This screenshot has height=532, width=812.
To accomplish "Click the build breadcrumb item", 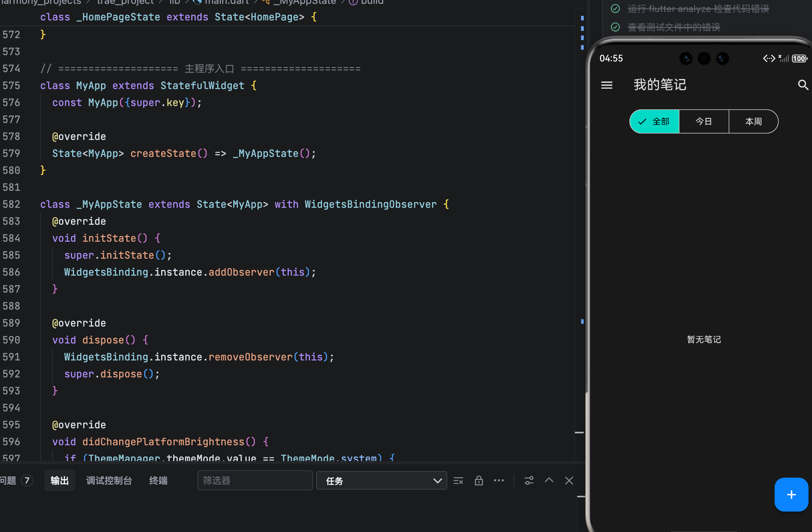I will click(372, 2).
